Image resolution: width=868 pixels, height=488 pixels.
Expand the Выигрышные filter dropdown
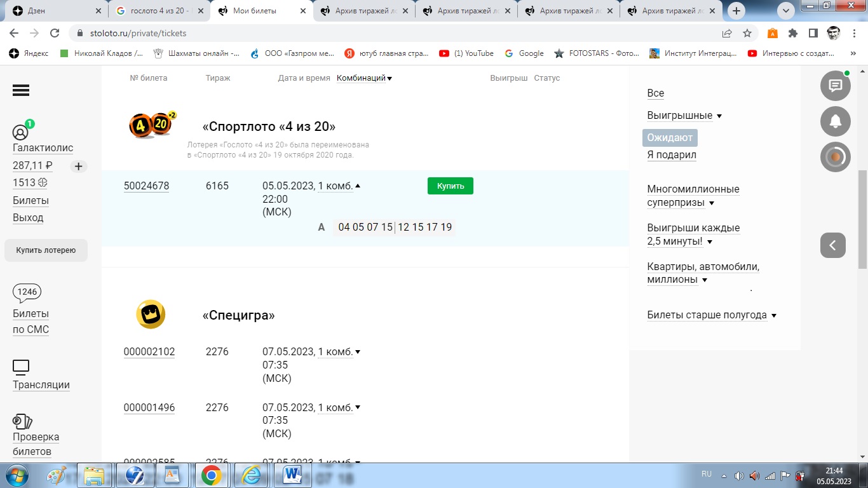(684, 116)
